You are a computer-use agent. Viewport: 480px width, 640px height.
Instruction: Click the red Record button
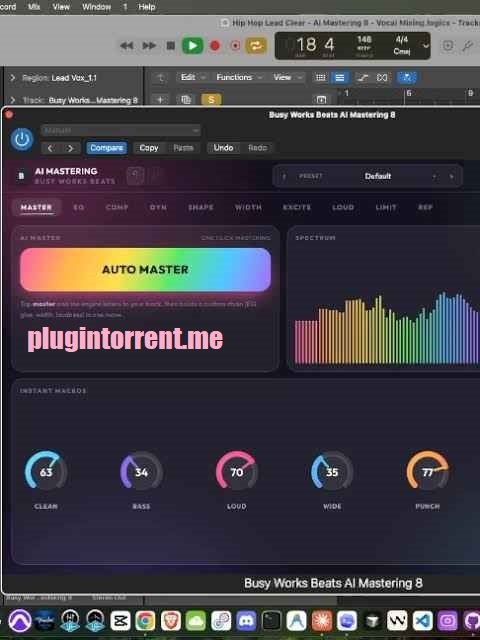215,46
